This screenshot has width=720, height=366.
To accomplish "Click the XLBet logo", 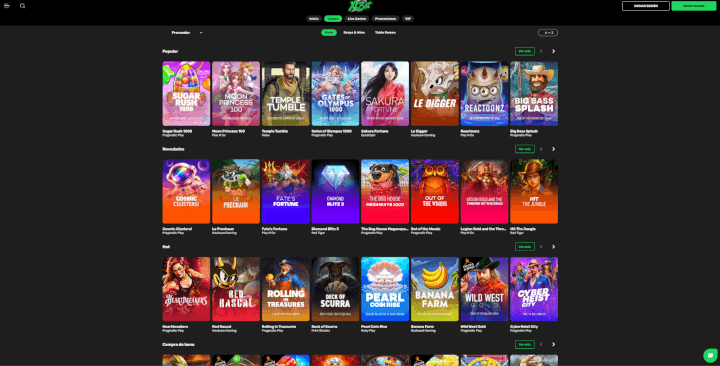I will point(360,6).
